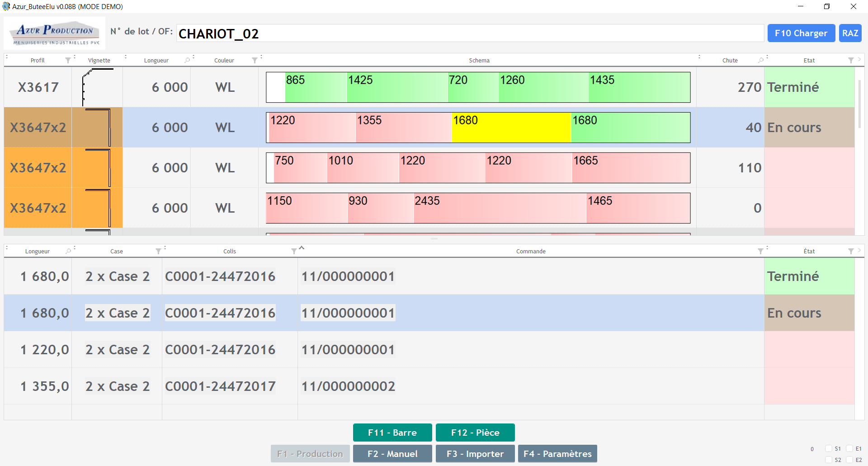Open the F4 - Paramètres section
This screenshot has height=466, width=868.
tap(557, 454)
